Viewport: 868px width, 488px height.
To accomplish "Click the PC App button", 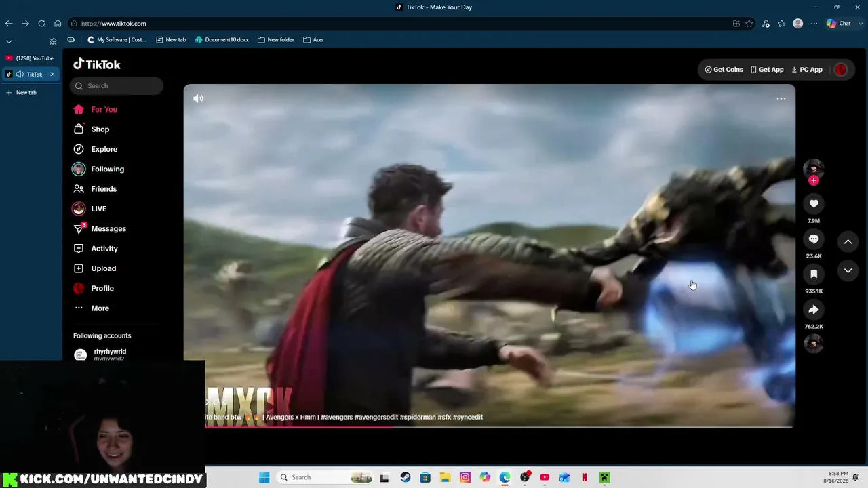I will 807,70.
